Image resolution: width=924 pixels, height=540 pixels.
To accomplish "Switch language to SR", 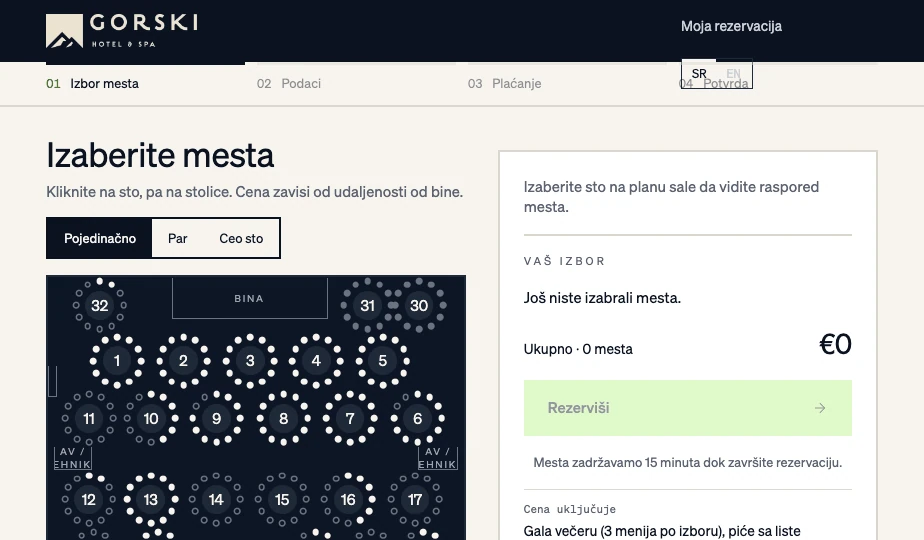I will point(699,74).
